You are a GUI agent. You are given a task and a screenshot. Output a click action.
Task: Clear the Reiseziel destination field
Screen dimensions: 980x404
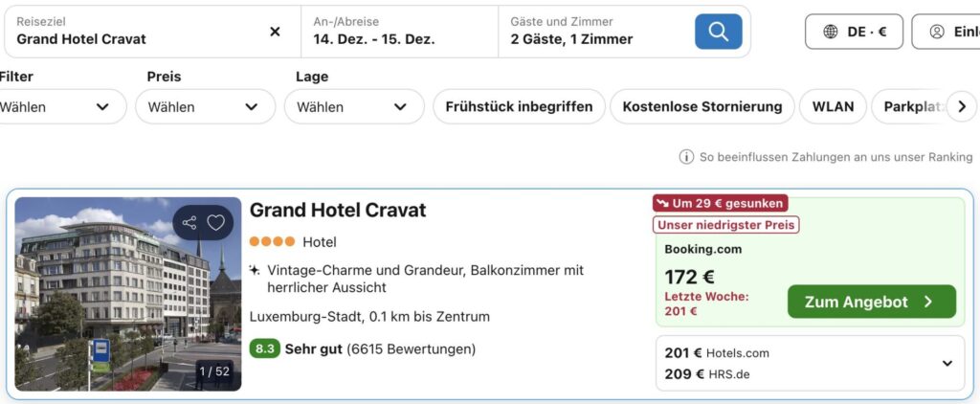click(x=275, y=32)
